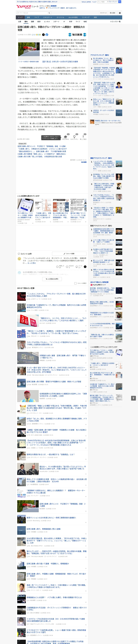Click the 学びがある reaction icon
Image resolution: width=138 pixels, height=644 pixels.
tap(66, 137)
